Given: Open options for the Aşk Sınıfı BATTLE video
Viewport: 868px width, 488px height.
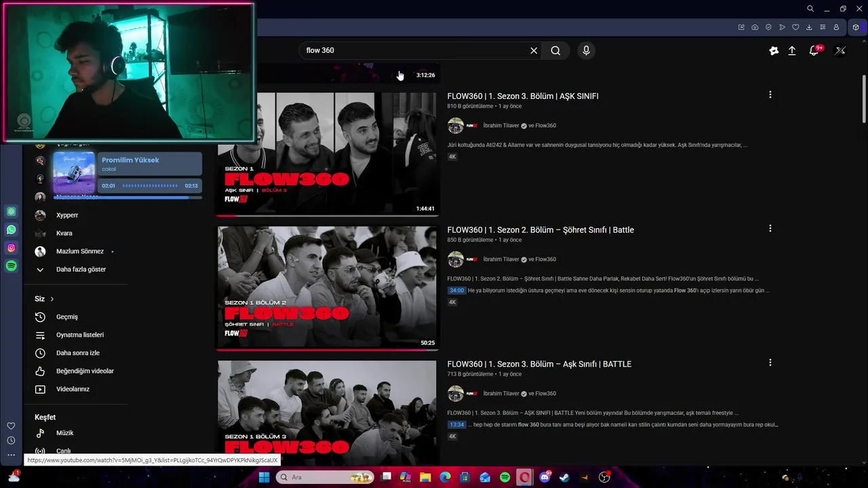Looking at the screenshot, I should tap(770, 363).
